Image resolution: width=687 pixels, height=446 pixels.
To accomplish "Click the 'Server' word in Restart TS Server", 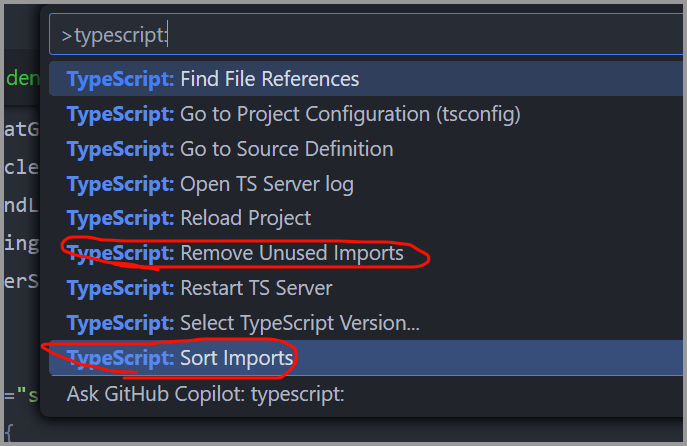I will click(x=304, y=288).
